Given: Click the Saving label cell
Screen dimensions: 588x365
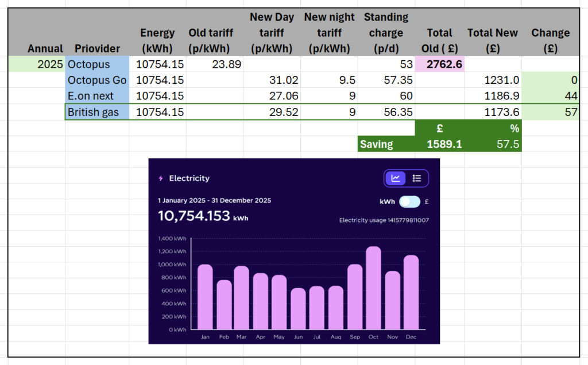Looking at the screenshot, I should [x=386, y=144].
